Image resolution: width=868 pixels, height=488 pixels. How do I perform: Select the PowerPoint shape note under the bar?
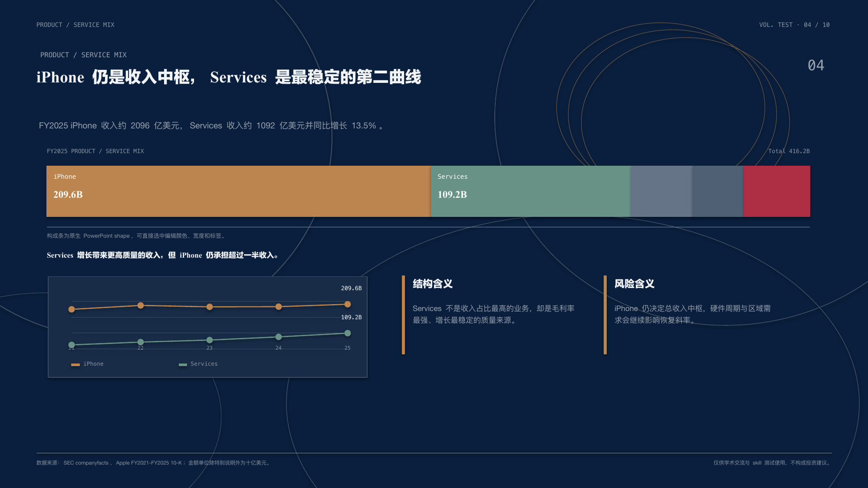coord(136,236)
